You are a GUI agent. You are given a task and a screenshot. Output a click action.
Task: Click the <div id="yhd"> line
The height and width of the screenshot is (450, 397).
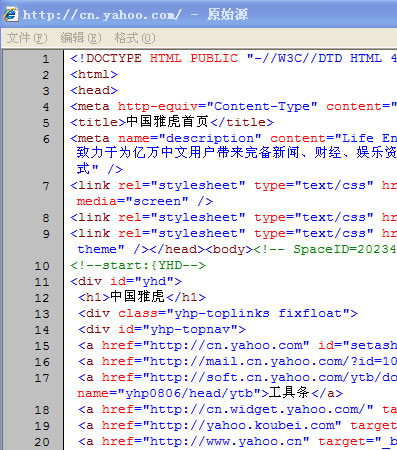point(126,281)
